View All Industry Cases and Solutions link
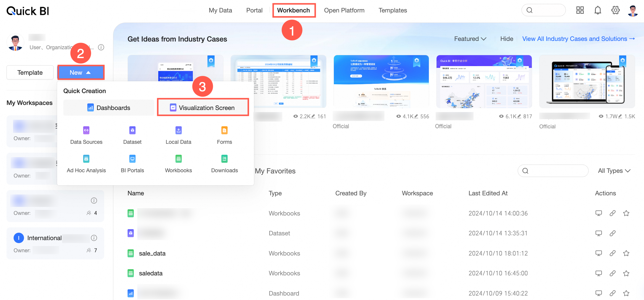 (x=579, y=39)
